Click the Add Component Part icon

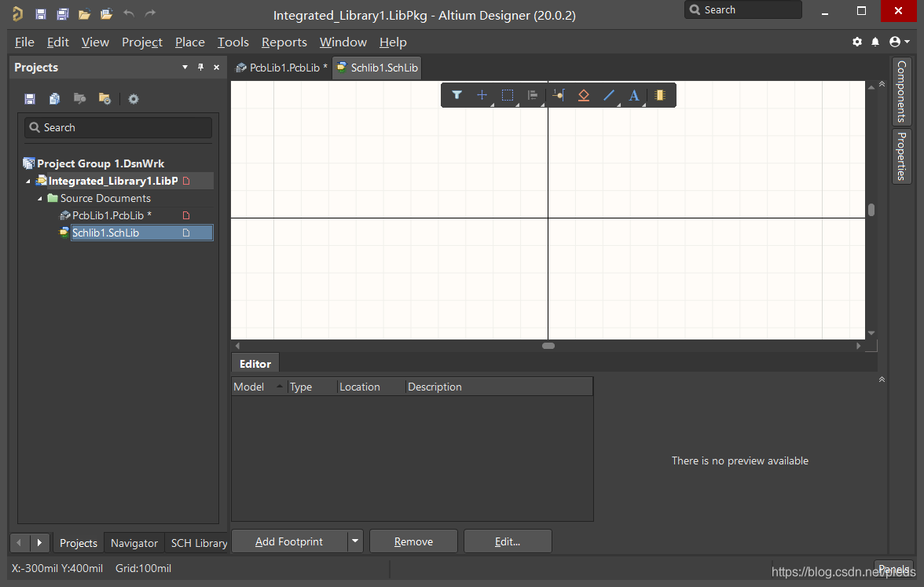point(660,95)
